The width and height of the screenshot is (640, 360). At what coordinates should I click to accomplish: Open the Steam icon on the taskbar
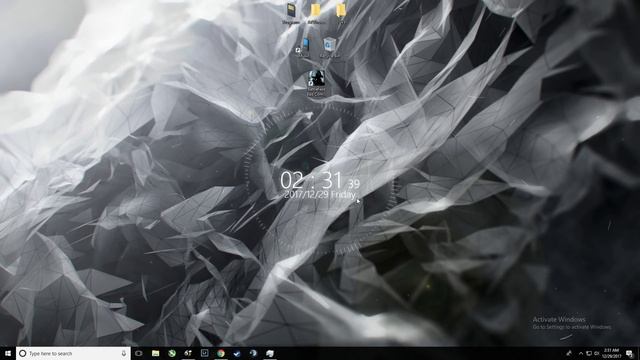[253, 353]
